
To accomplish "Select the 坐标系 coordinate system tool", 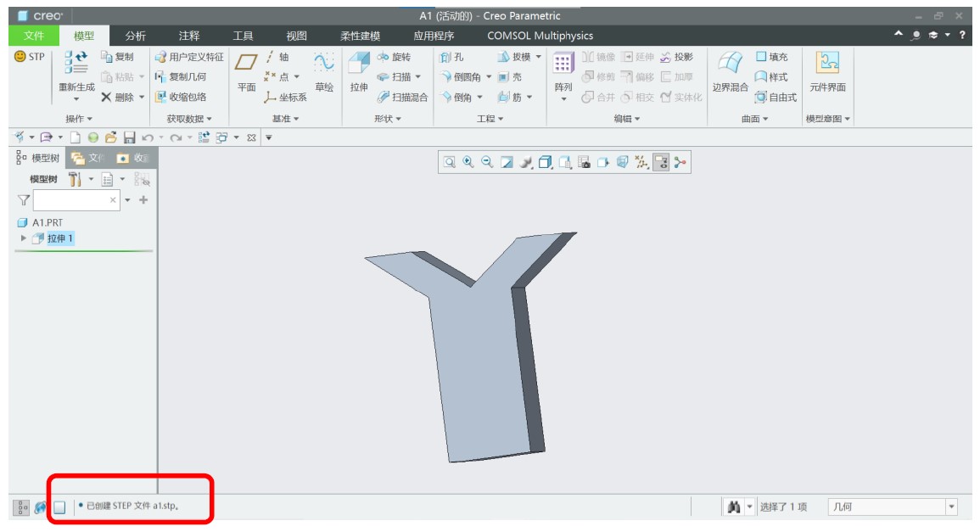I will pos(286,97).
